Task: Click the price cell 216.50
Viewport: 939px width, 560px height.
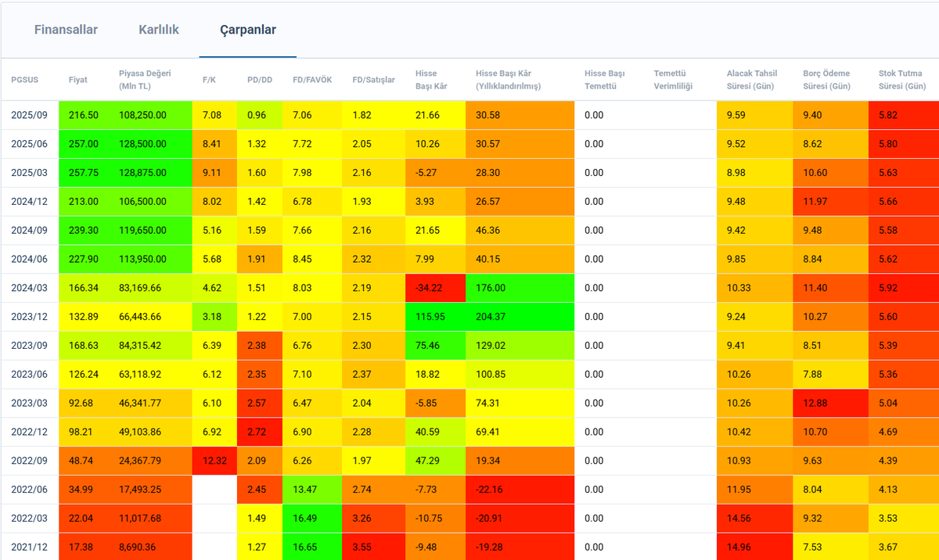Action: (x=84, y=115)
